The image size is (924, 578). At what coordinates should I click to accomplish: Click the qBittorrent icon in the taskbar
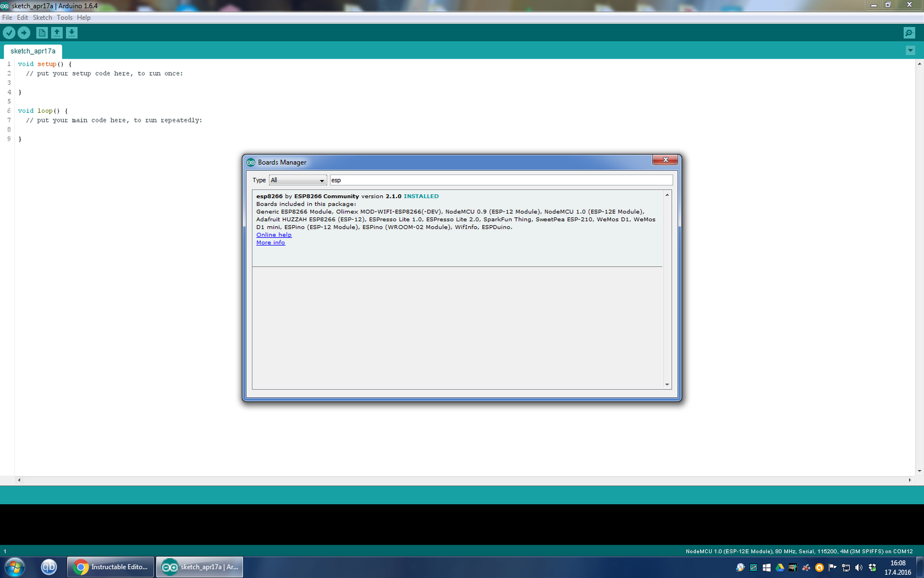[x=49, y=567]
